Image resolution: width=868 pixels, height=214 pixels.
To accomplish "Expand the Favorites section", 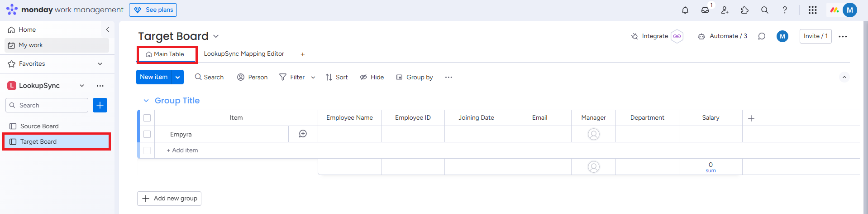I will pyautogui.click(x=100, y=64).
